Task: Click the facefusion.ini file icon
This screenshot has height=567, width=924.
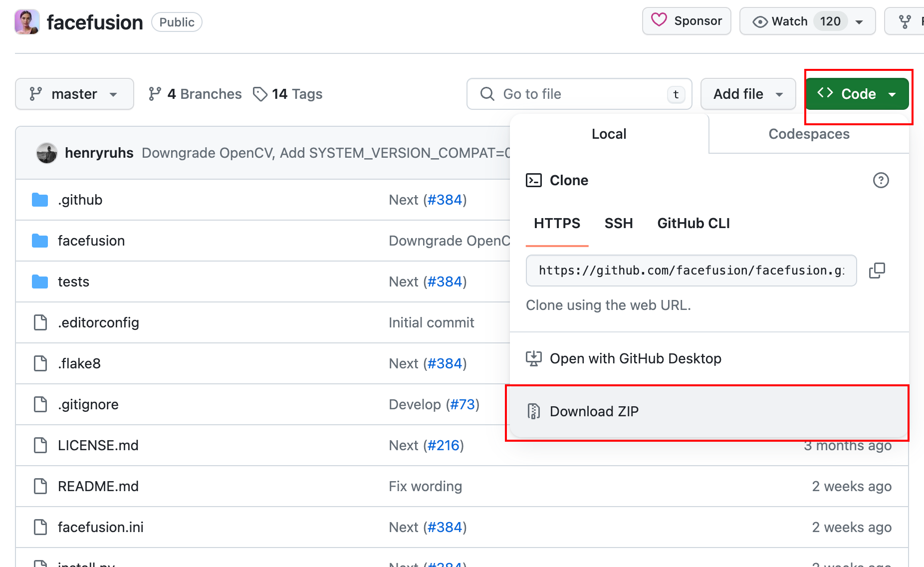Action: click(x=40, y=527)
